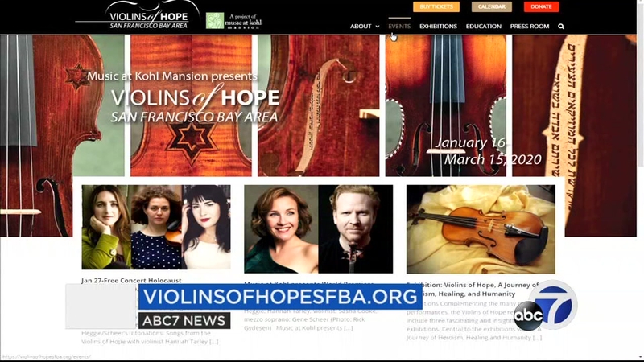Open the three women musicians photo
This screenshot has height=362, width=644.
[156, 227]
